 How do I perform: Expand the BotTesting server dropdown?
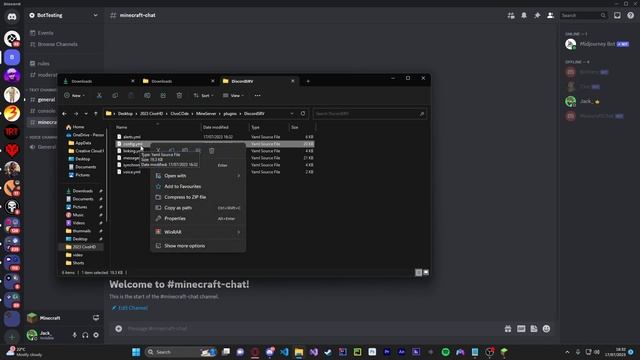click(x=95, y=16)
